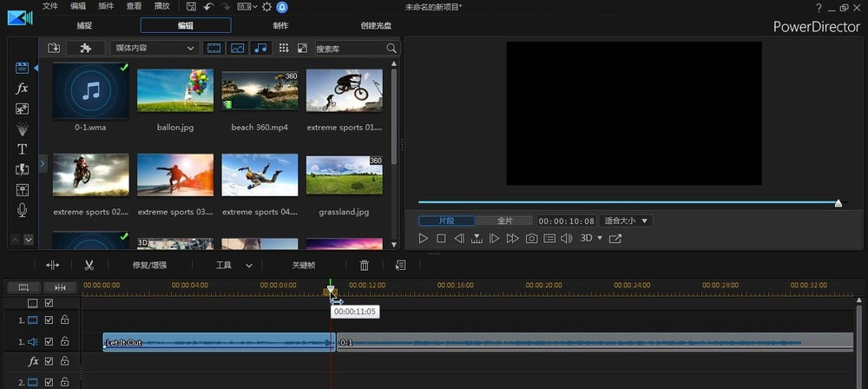This screenshot has width=868, height=389.
Task: Open the 适合大小 zoom dropdown
Action: tap(627, 221)
